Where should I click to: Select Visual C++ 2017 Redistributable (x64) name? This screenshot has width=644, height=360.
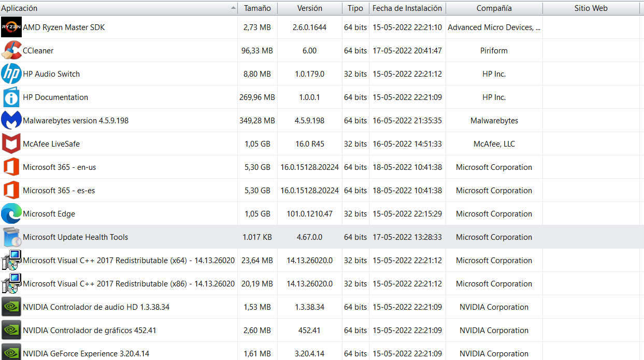[129, 260]
